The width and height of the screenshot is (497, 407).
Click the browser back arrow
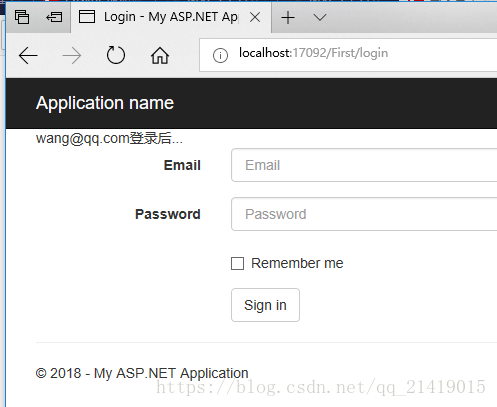pyautogui.click(x=28, y=55)
